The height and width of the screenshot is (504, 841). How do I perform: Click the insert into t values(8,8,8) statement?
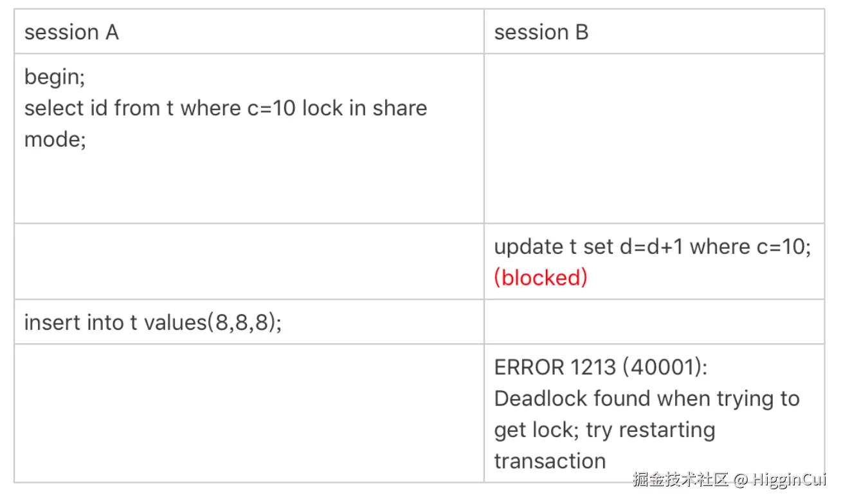153,322
